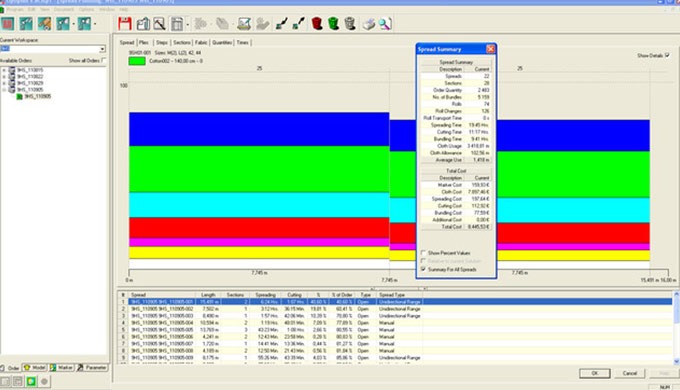
Task: Click the grayed gear icon in toolbar
Action: (200, 23)
